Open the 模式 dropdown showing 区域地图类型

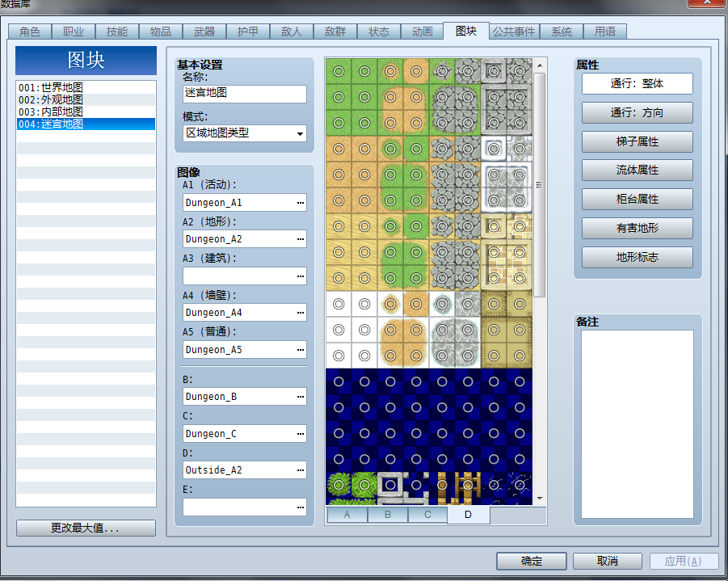pyautogui.click(x=245, y=134)
